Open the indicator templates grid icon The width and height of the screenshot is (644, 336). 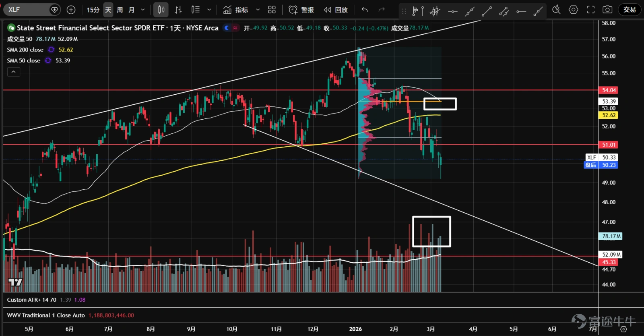pos(272,10)
